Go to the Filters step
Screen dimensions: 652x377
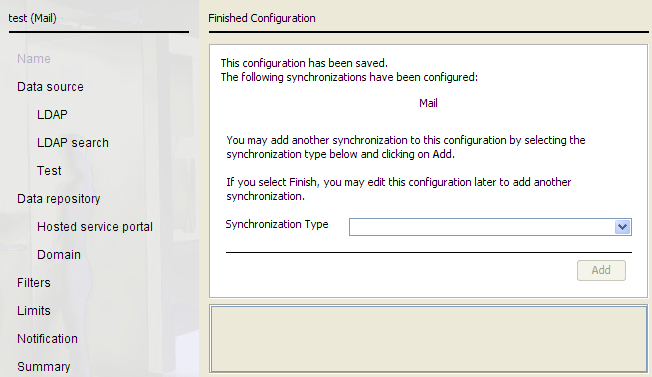coord(34,283)
